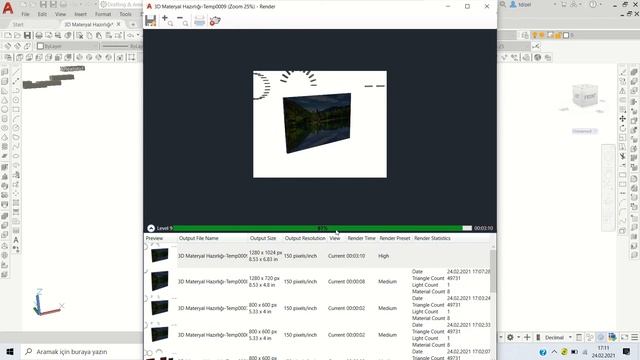Close the 3D Materyal Hazırlığı tab

click(119, 24)
